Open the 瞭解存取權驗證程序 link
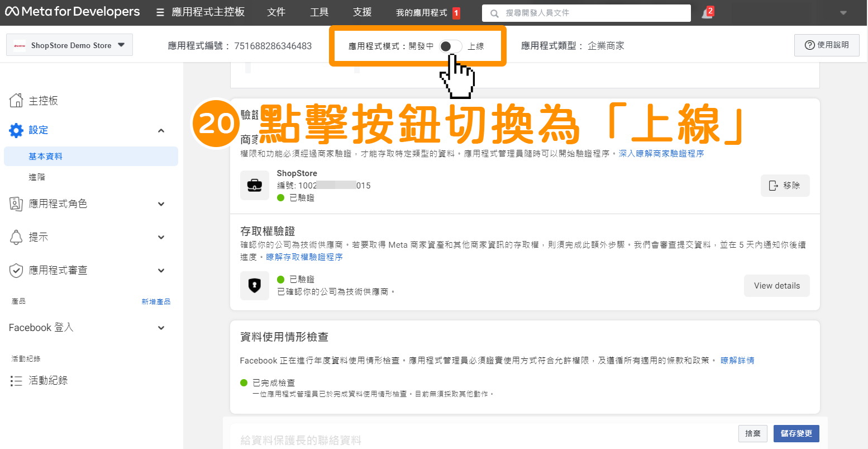 (x=304, y=257)
